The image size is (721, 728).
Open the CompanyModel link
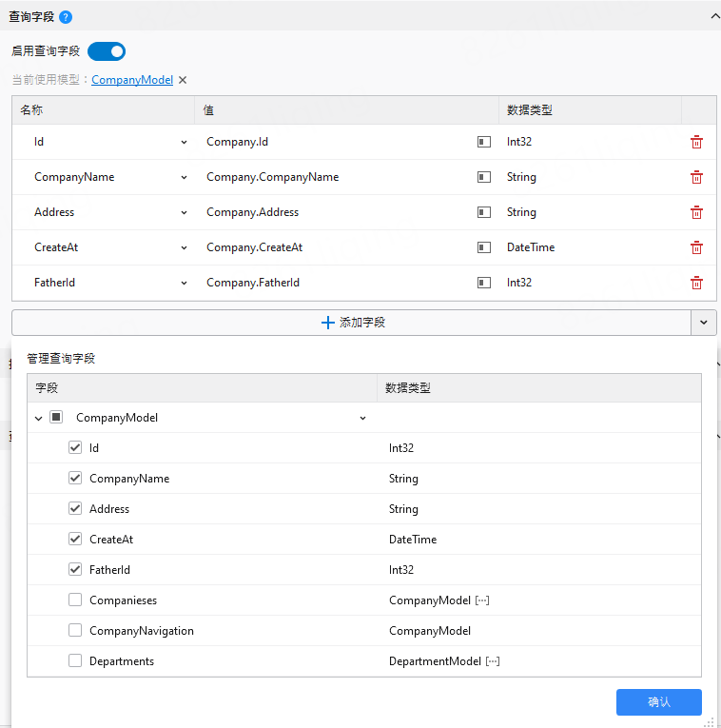tap(132, 80)
